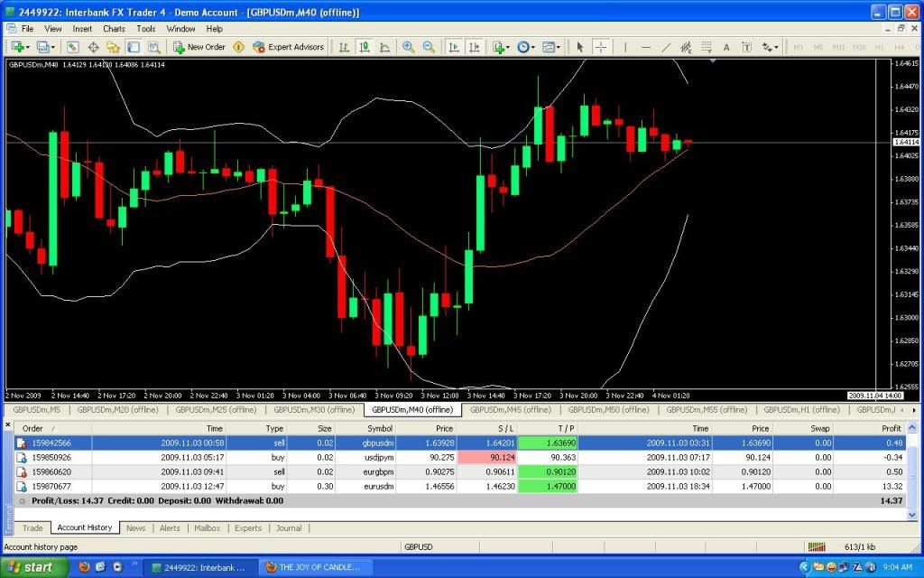Toggle the Market Watch window

point(72,47)
